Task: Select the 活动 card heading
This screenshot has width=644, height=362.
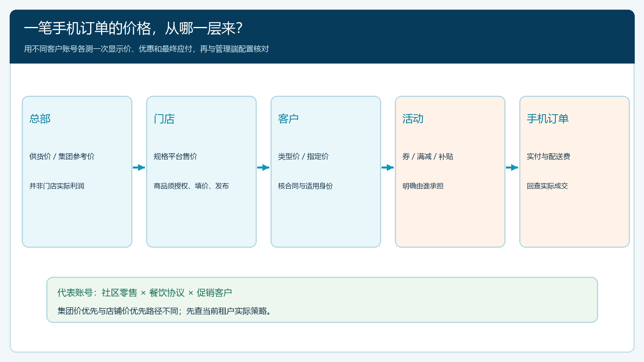Action: 413,119
